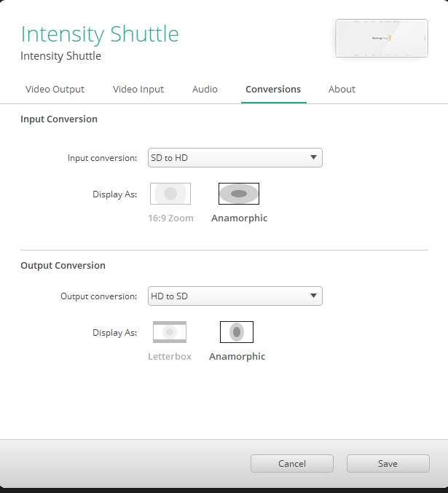Click the Save button
Image resolution: width=448 pixels, height=493 pixels.
tap(388, 463)
